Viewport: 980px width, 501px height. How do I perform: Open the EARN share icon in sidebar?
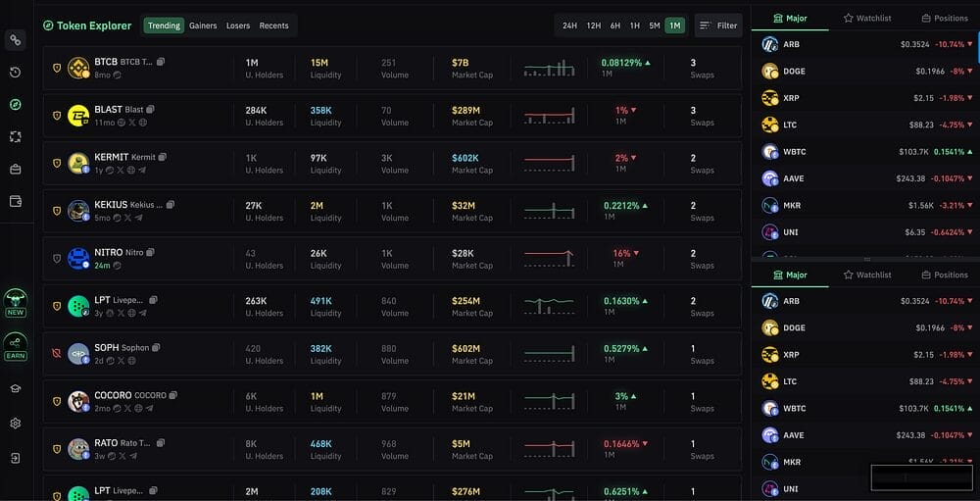(15, 346)
